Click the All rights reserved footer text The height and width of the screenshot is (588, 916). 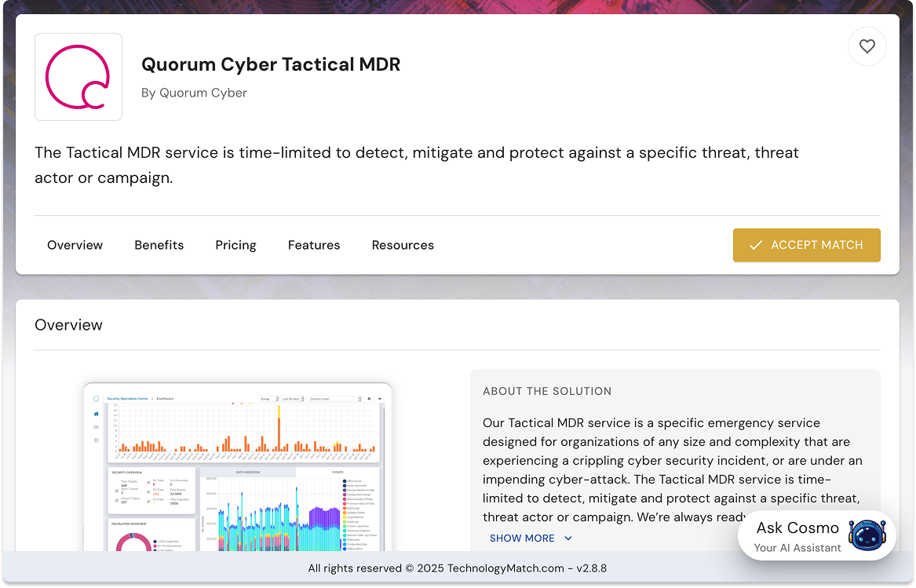point(458,568)
